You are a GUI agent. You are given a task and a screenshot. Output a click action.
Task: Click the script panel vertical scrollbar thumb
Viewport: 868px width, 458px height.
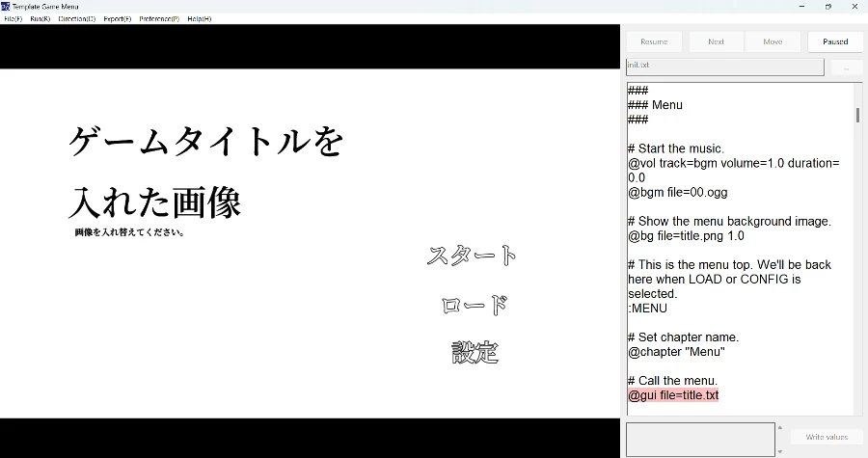click(857, 115)
